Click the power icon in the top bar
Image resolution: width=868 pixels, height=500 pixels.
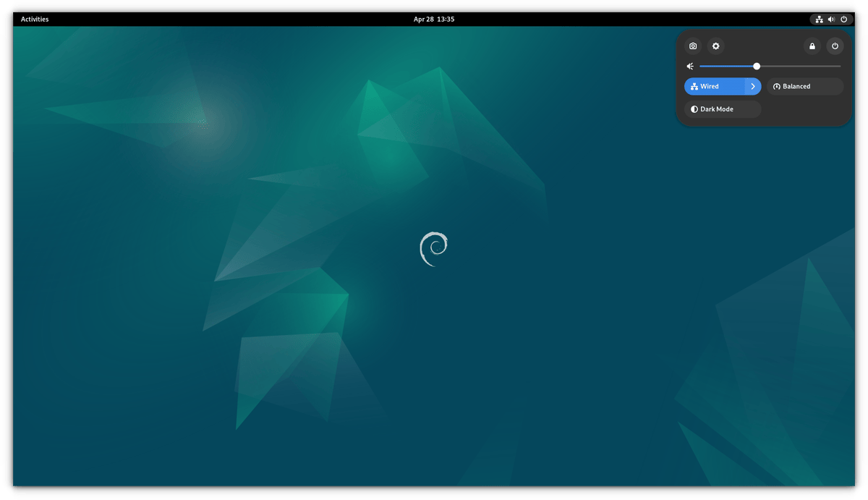coord(843,20)
